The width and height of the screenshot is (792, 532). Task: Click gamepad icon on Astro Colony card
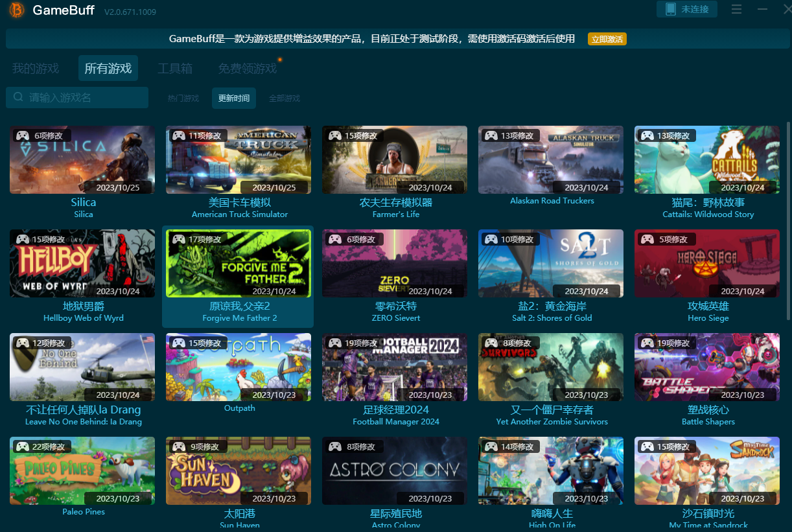[334, 446]
